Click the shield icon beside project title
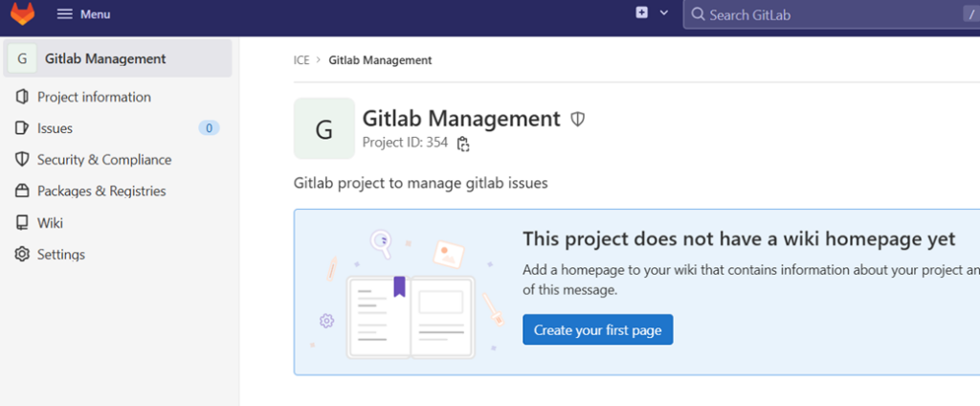The width and height of the screenshot is (980, 406). pos(577,120)
